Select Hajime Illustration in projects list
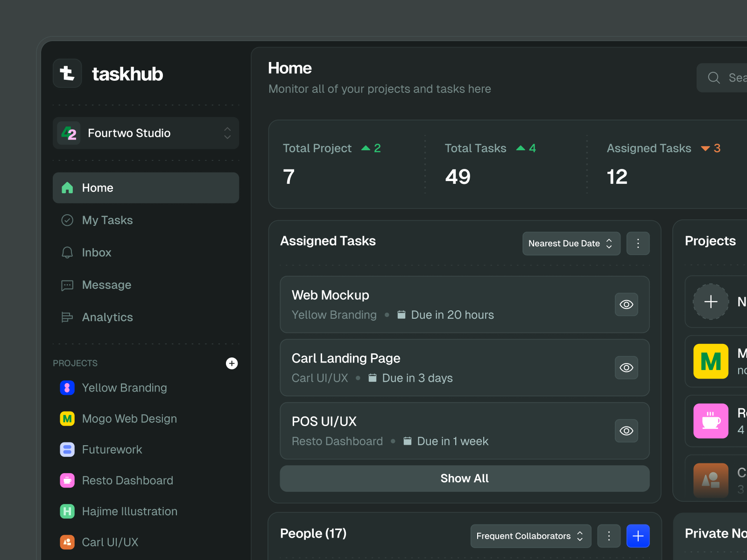This screenshot has width=747, height=560. tap(129, 511)
